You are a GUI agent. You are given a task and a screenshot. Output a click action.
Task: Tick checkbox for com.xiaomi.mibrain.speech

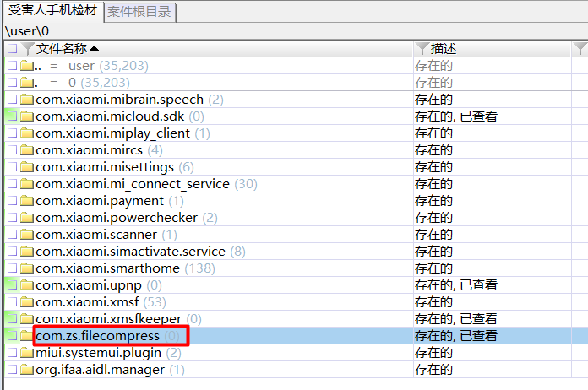click(x=13, y=100)
